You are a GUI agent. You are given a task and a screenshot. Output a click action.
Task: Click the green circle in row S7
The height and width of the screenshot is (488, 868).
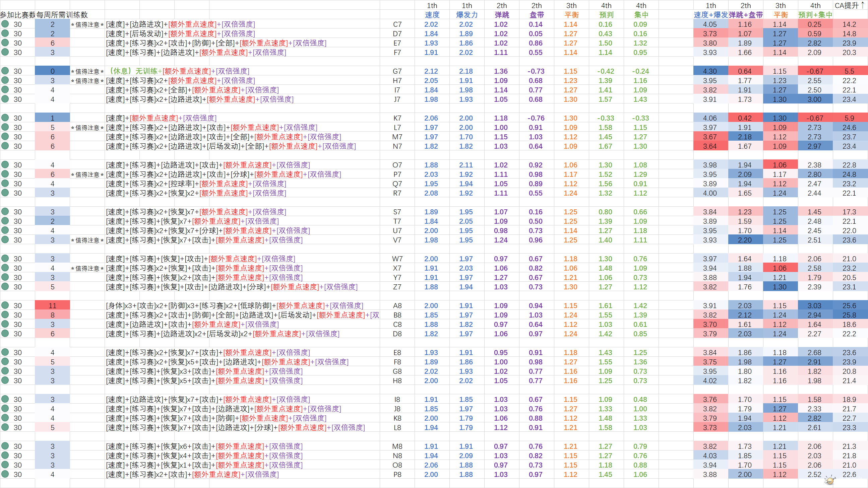5,211
